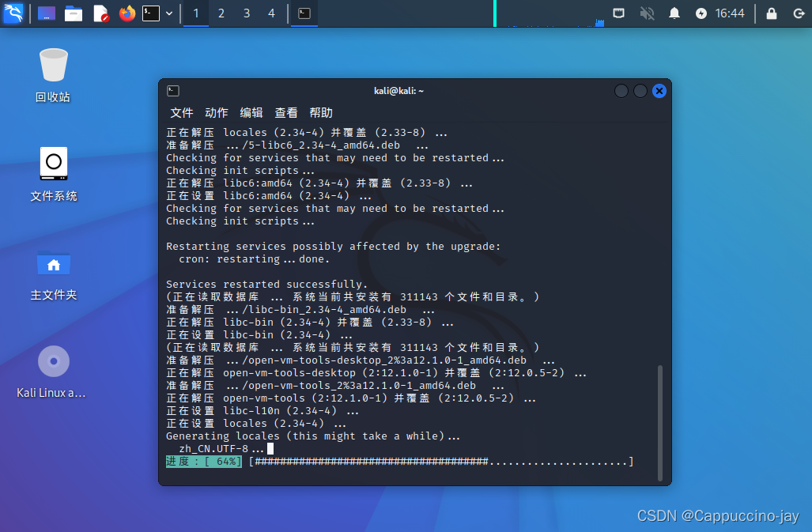Open the 文件 menu in terminal
The image size is (812, 532).
tap(181, 113)
